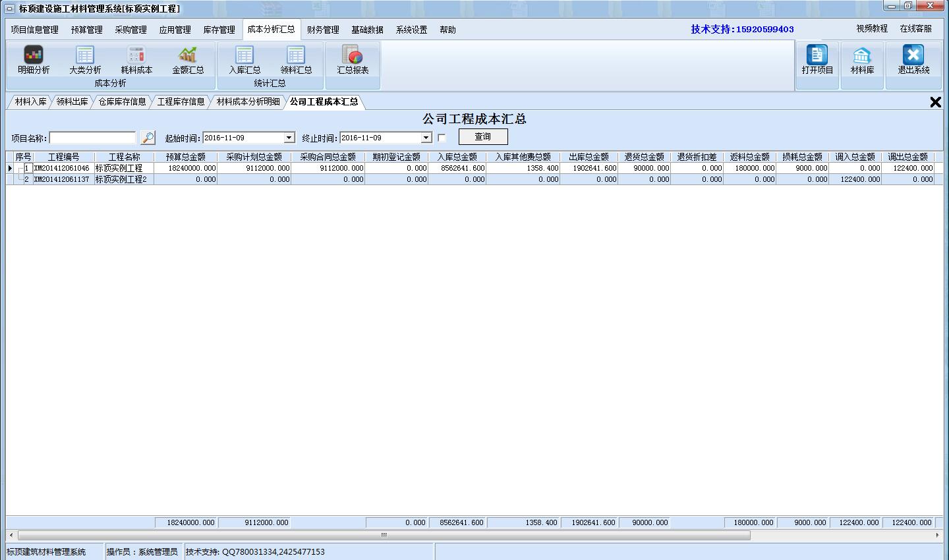This screenshot has width=949, height=560.
Task: Click the 打开项目 open project icon
Action: click(x=817, y=63)
